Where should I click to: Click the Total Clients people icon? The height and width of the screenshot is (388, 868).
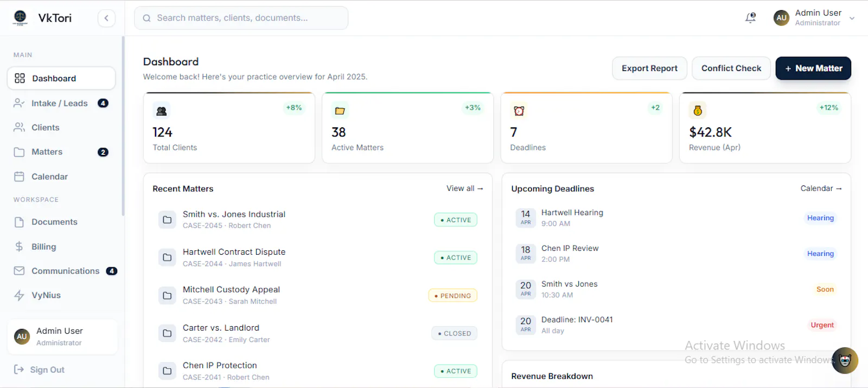click(x=162, y=111)
